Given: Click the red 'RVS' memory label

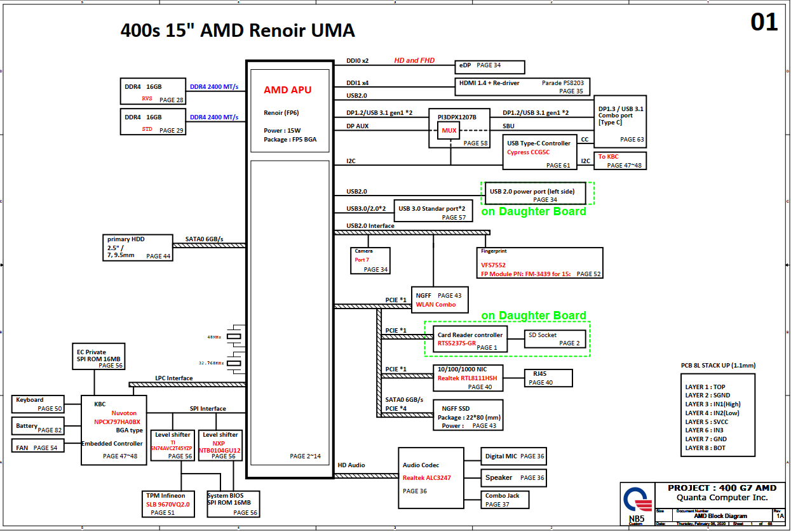Looking at the screenshot, I should point(147,98).
